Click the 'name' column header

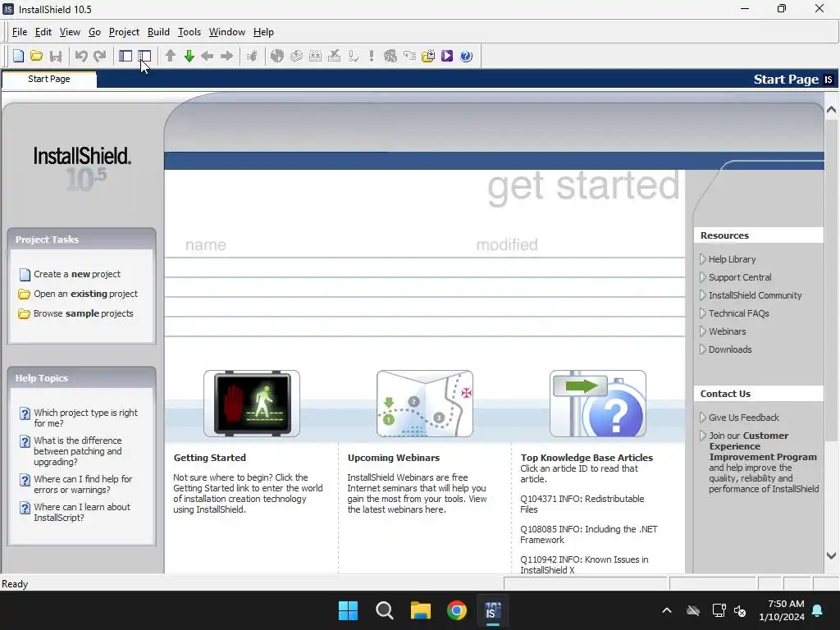tap(206, 244)
